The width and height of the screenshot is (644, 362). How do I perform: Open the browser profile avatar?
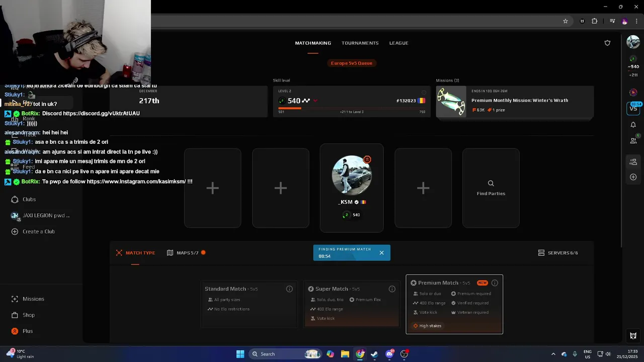[624, 21]
